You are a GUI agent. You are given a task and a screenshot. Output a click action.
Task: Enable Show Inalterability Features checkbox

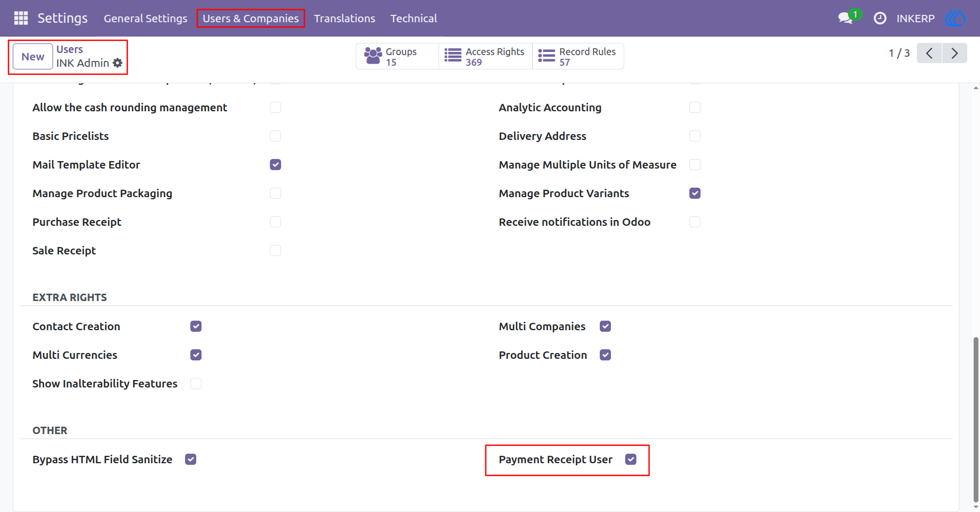click(196, 384)
